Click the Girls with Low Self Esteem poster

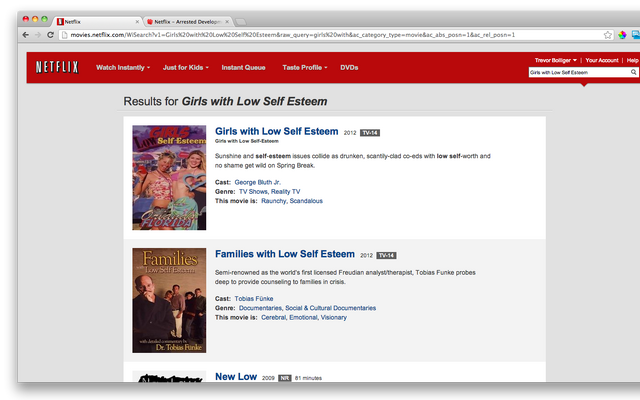[x=169, y=178]
